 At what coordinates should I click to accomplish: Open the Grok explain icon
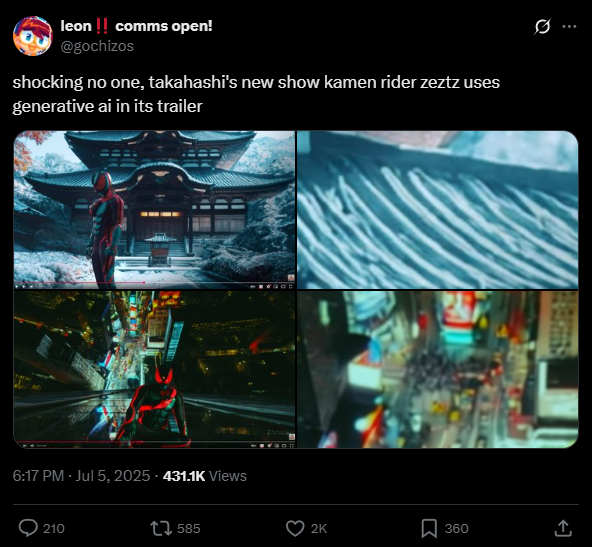543,26
